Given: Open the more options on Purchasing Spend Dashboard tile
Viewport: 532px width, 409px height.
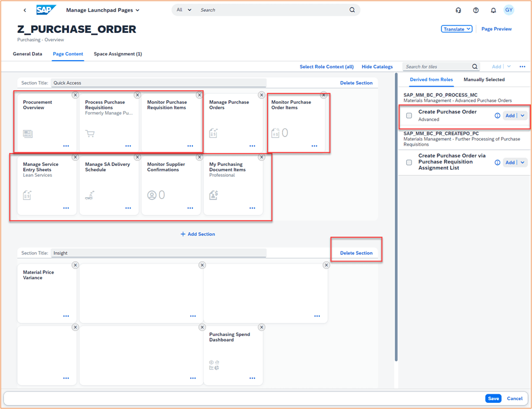Looking at the screenshot, I should coord(252,378).
